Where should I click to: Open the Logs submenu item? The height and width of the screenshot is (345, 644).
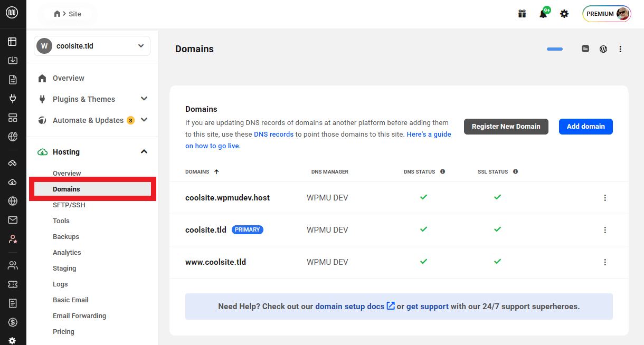(x=60, y=284)
